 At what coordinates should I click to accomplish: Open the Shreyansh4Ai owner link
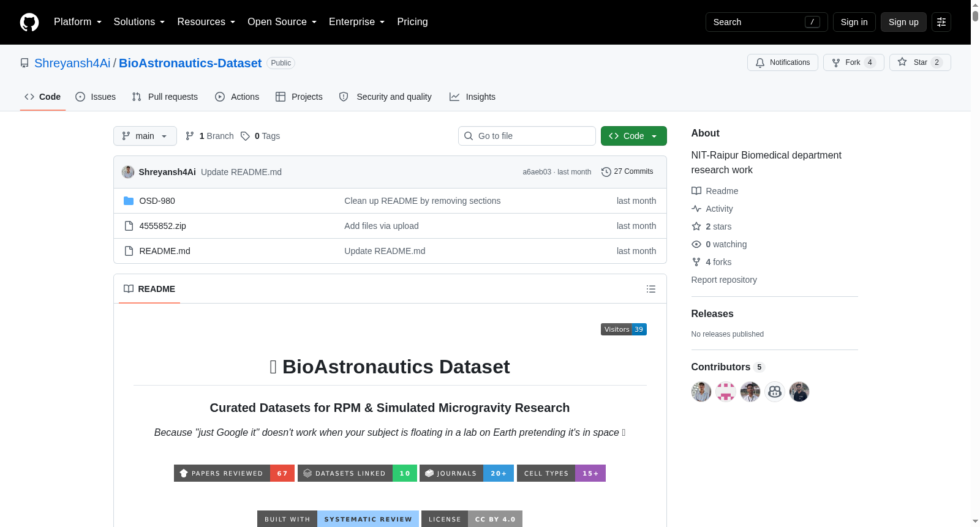[72, 63]
